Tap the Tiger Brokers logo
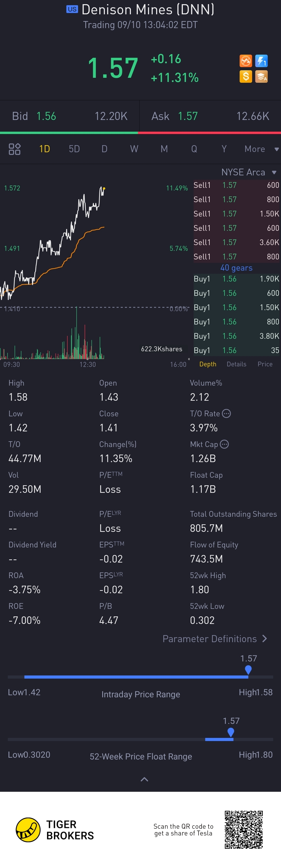Image resolution: width=281 pixels, height=868 pixels. pos(55,830)
